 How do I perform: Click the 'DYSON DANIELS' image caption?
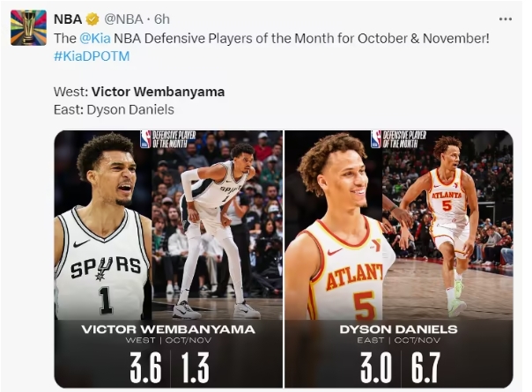coord(399,329)
